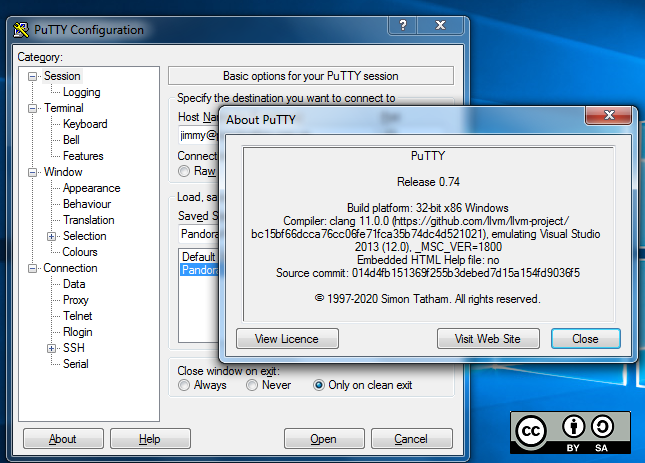This screenshot has width=645, height=463.
Task: Click Visit Web Site button
Action: point(488,339)
